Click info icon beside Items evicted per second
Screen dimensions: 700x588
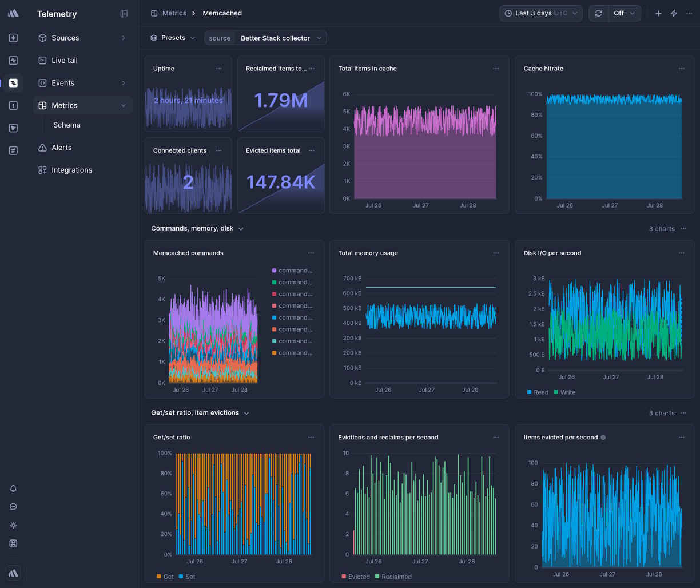(x=603, y=438)
